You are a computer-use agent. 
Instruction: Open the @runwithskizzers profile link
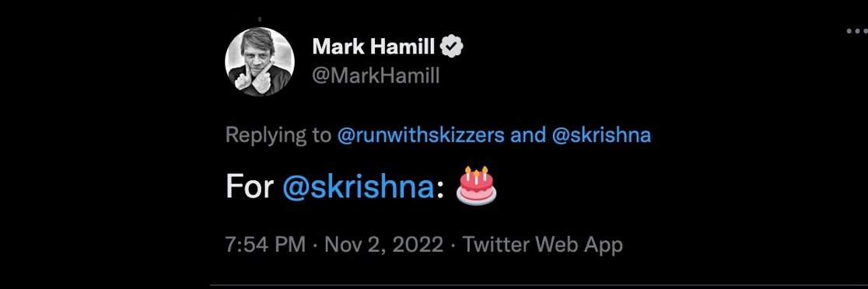(421, 135)
